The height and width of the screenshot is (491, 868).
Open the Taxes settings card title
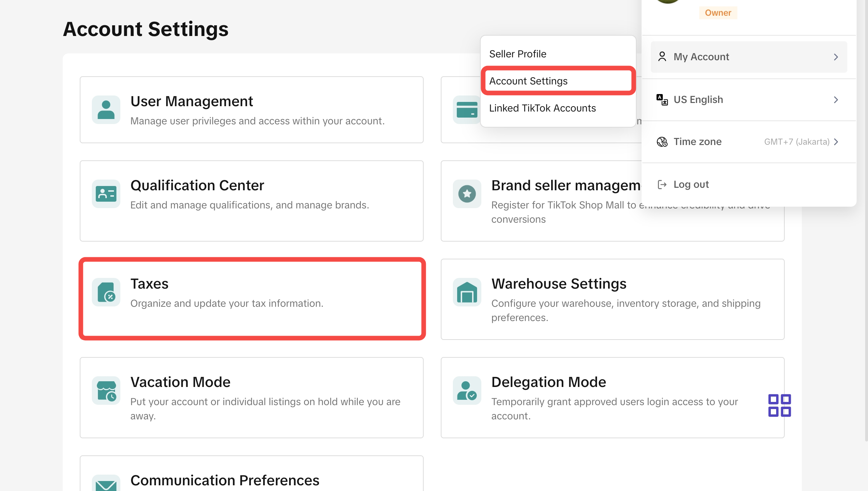coord(150,284)
